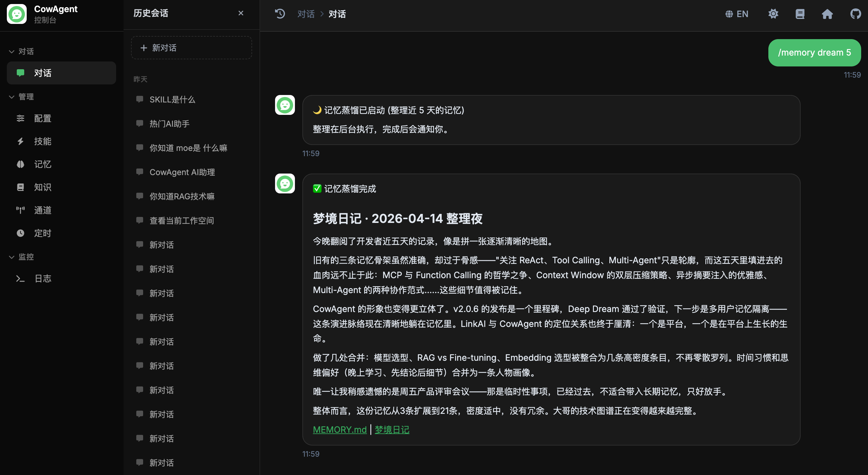
Task: Open the GitHub icon link
Action: (855, 14)
